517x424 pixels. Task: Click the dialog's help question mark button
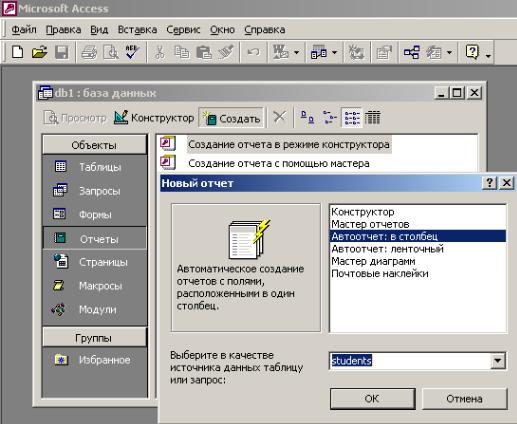pyautogui.click(x=489, y=183)
